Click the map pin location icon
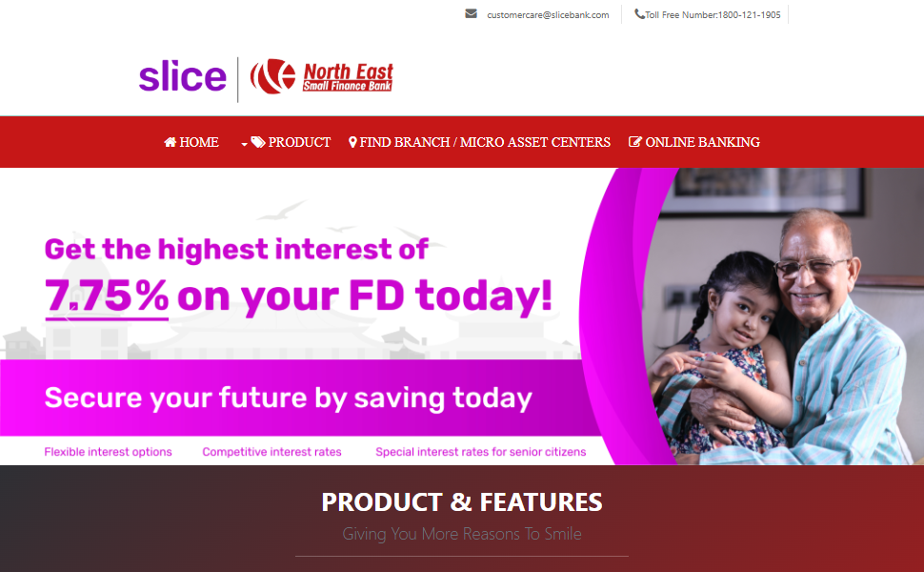The image size is (924, 572). pyautogui.click(x=352, y=142)
